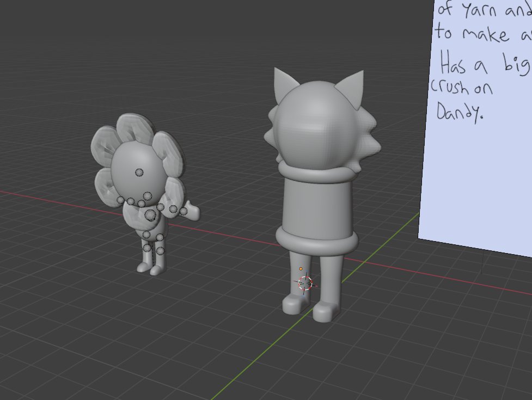The image size is (532, 400).
Task: Click the 3D cursor crosshair
Action: coord(305,283)
